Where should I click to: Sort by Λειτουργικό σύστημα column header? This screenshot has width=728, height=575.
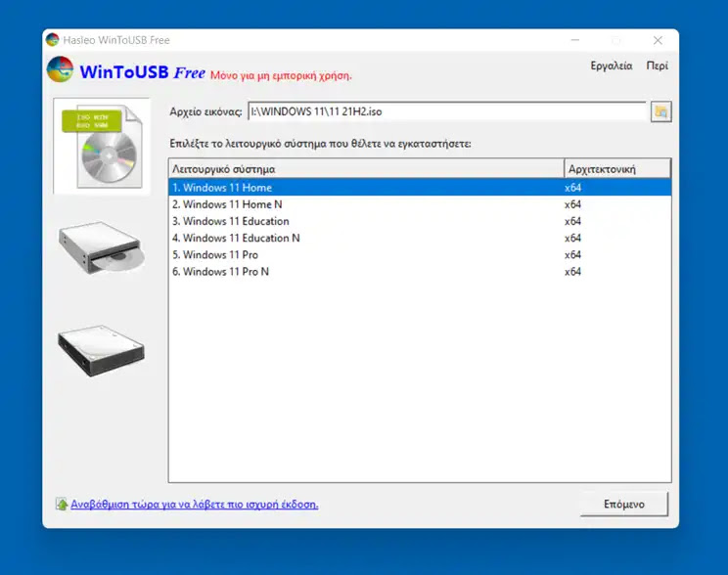pyautogui.click(x=366, y=169)
